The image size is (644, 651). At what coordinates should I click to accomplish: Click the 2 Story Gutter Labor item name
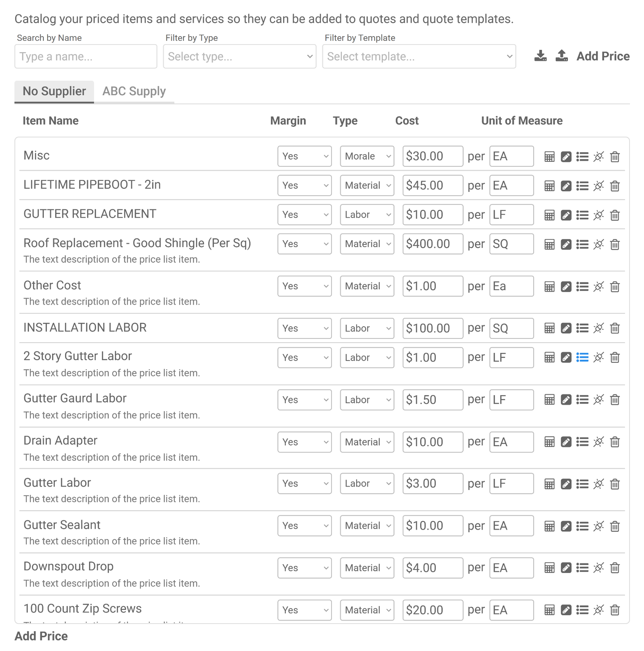pyautogui.click(x=78, y=356)
